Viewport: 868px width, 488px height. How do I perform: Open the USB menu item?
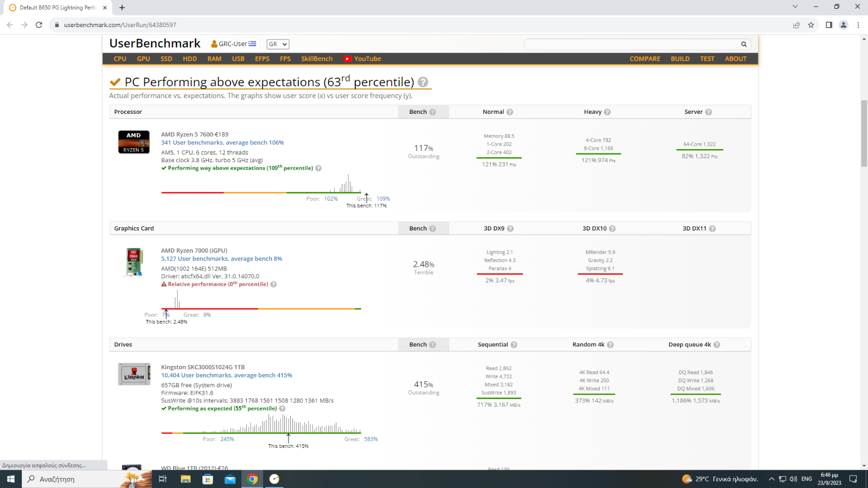pos(238,59)
